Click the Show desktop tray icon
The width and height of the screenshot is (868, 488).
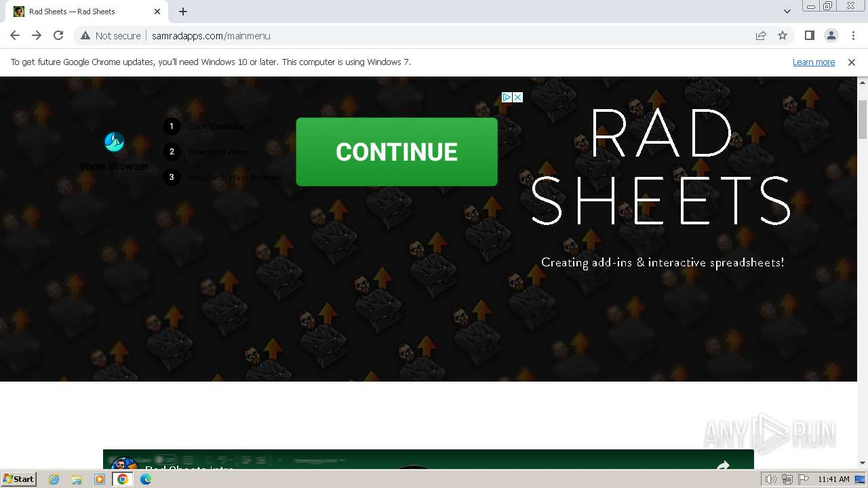(x=861, y=479)
